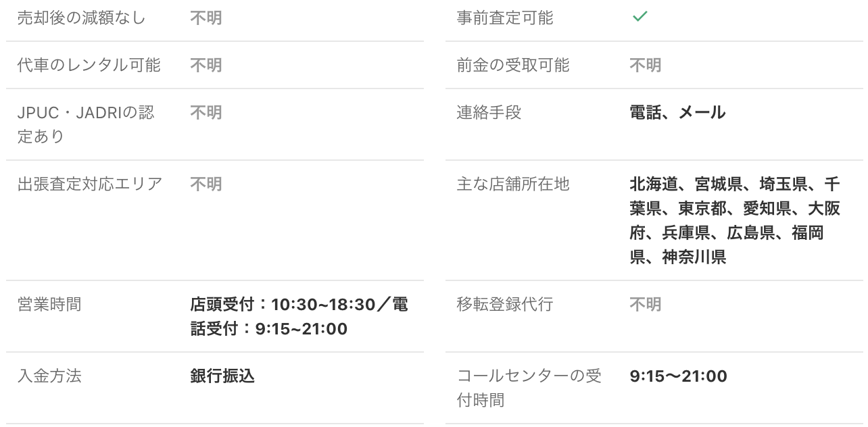Image resolution: width=868 pixels, height=427 pixels.
Task: Click the 連絡手段 row label
Action: click(489, 113)
